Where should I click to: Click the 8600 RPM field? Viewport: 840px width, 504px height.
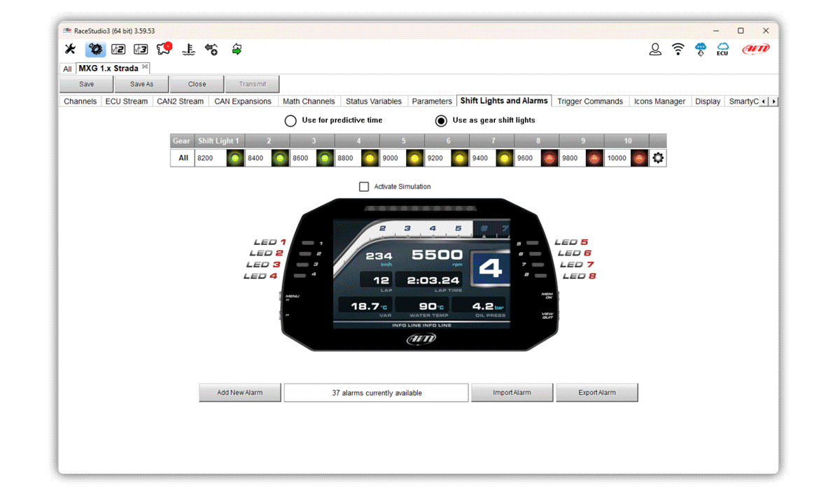303,158
